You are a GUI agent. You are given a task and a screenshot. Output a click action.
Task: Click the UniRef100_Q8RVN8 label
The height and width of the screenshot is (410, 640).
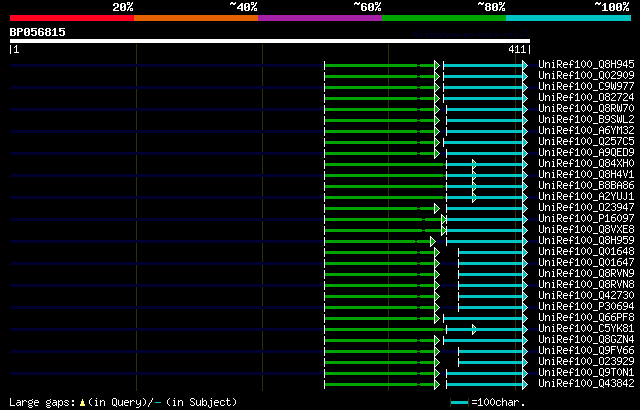click(x=586, y=285)
